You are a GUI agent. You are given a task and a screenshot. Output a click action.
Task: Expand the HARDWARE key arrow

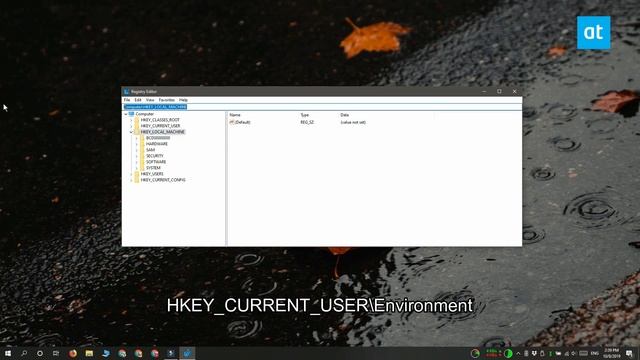(x=137, y=144)
